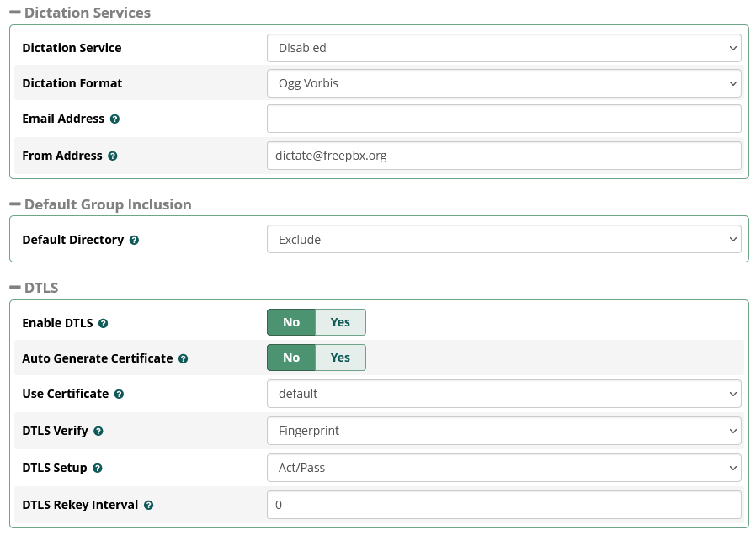Open help for Auto Generate Certificate
Screen dimensions: 756x535
(184, 359)
